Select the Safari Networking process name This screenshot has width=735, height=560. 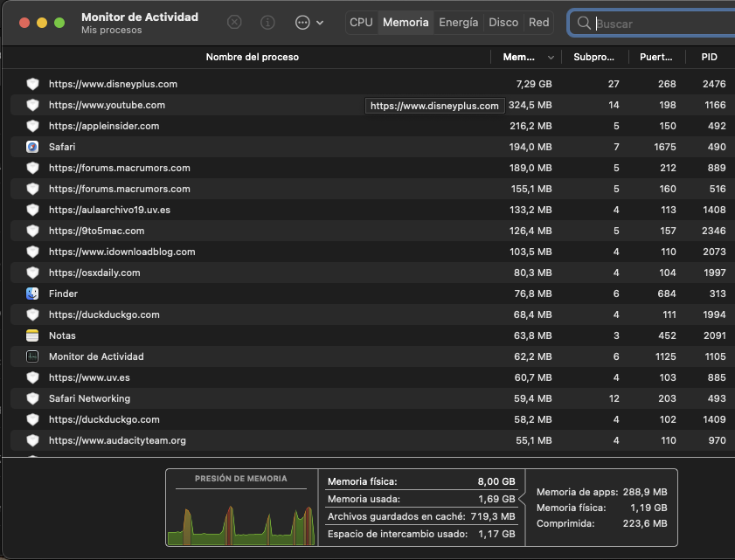89,398
